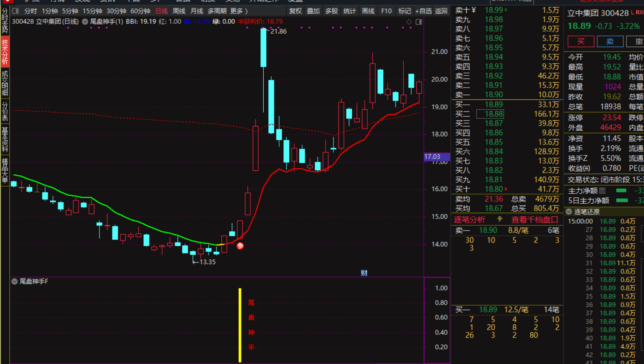Image resolution: width=644 pixels, height=364 pixels.
Task: Select the 60分钟 period tab
Action: click(x=140, y=11)
